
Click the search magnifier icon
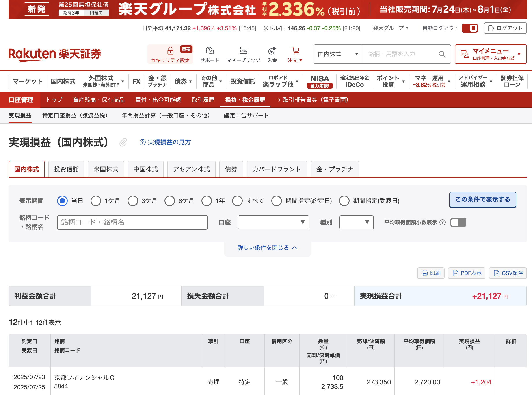pyautogui.click(x=442, y=54)
